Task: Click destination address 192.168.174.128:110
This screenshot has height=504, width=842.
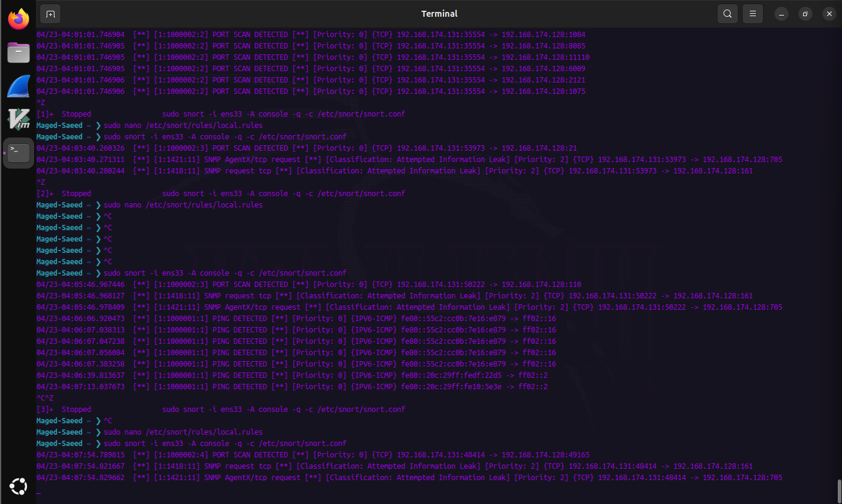Action: tap(542, 285)
